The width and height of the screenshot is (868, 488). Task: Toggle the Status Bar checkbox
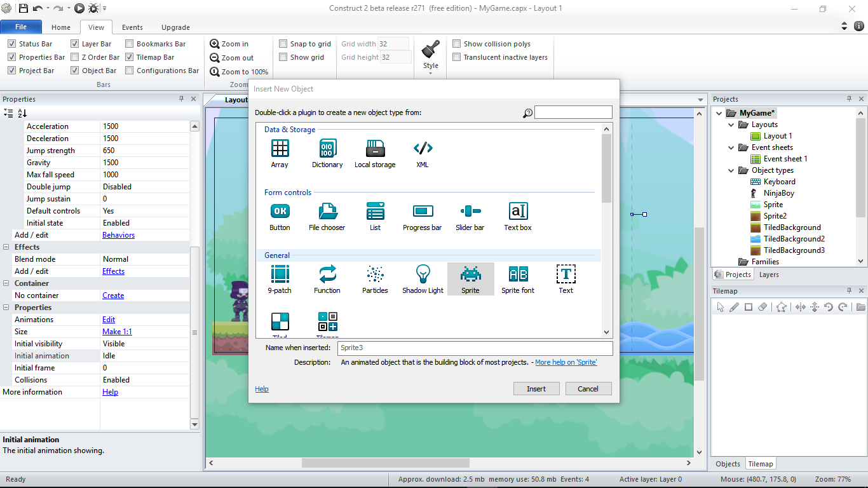[x=11, y=44]
